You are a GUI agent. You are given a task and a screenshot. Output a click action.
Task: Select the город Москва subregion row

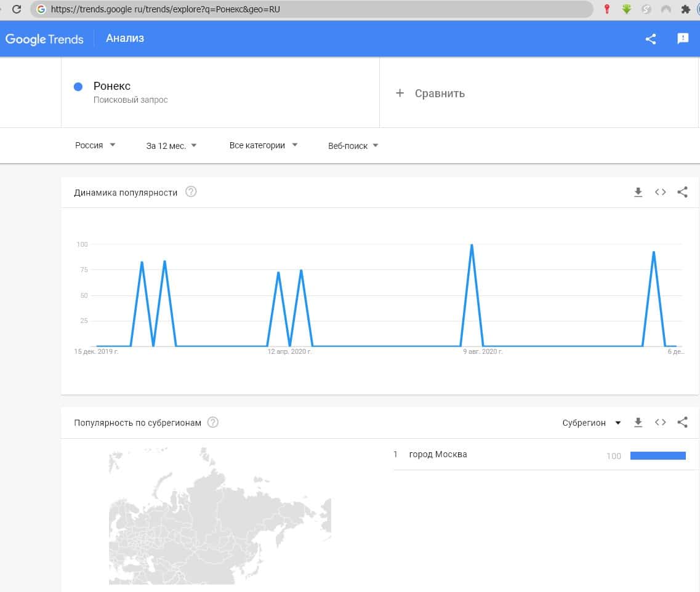pyautogui.click(x=438, y=455)
